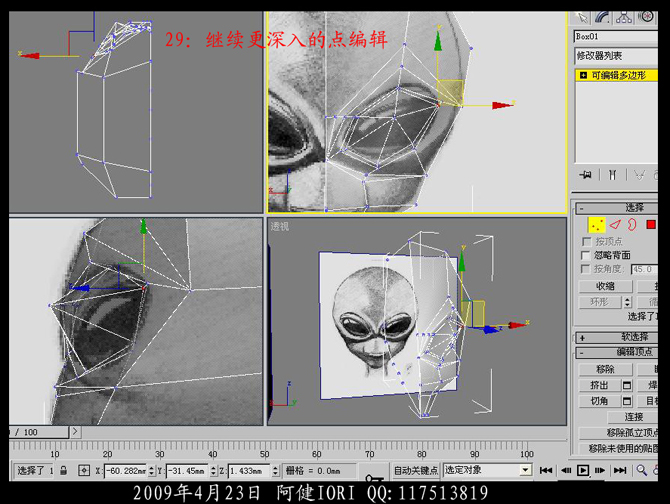Click the X coordinate field -60.282mm

coord(125,471)
